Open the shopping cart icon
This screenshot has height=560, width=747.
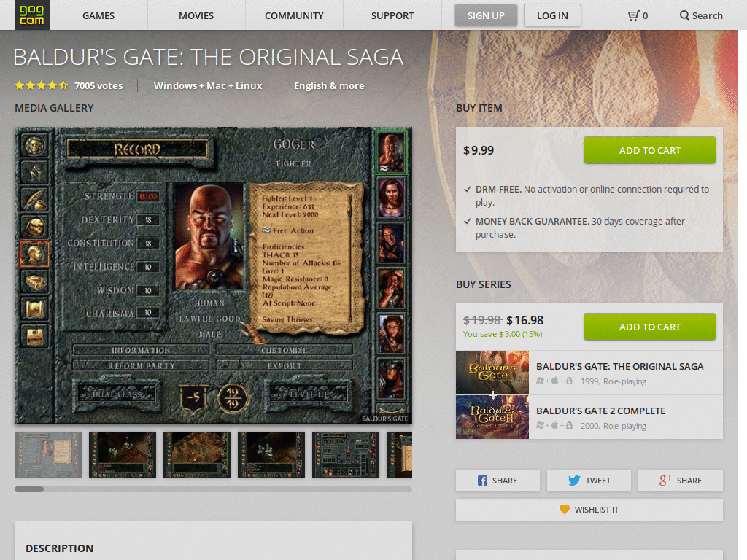coord(633,15)
